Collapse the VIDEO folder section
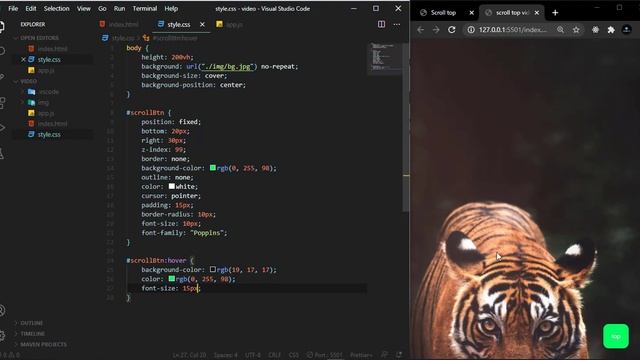The image size is (640, 360). [26, 81]
